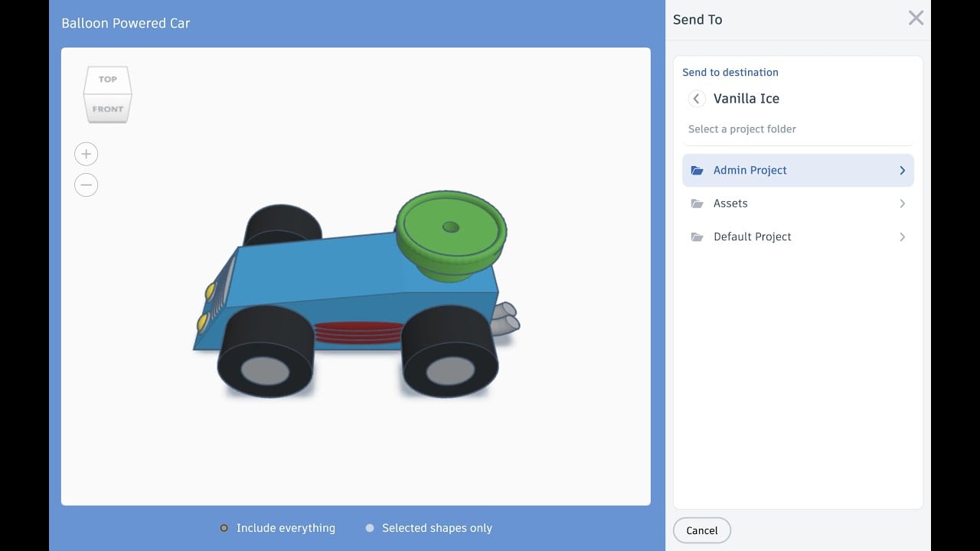The width and height of the screenshot is (980, 551).
Task: Click the TOP face of the view cube
Action: (107, 79)
